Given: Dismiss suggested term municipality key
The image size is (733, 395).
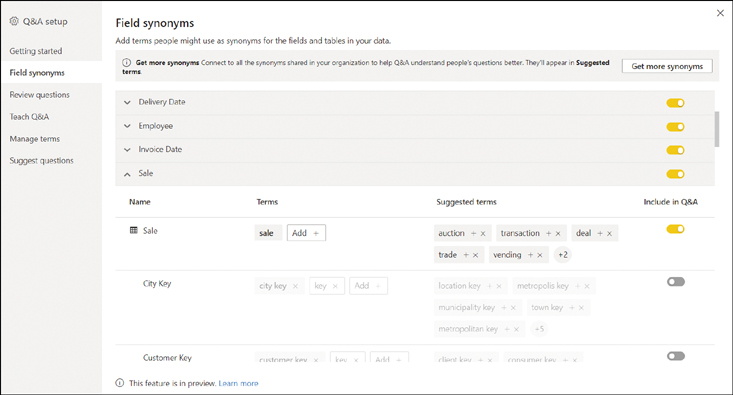Looking at the screenshot, I should click(x=513, y=308).
